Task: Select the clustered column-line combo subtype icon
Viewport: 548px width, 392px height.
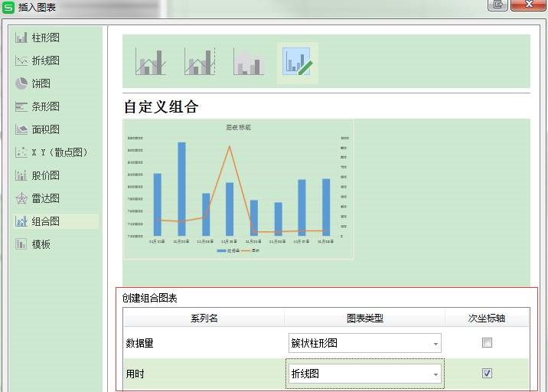Action: (151, 62)
